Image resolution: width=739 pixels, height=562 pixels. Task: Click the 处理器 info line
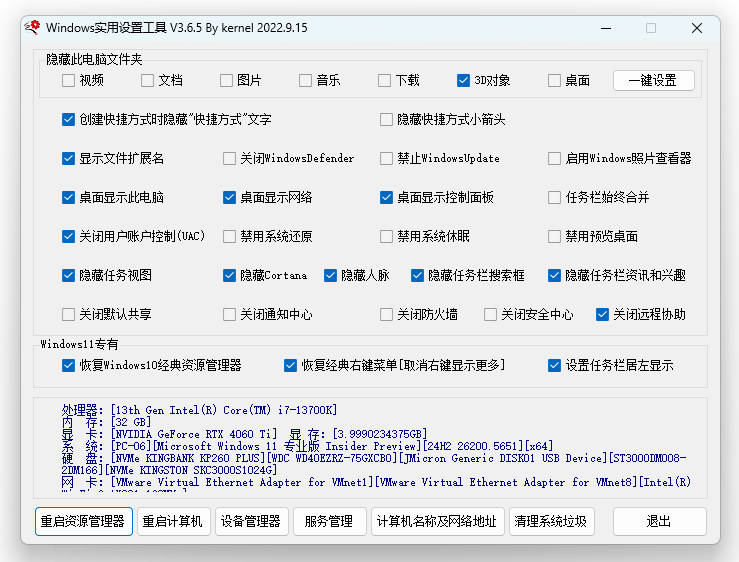[199, 410]
